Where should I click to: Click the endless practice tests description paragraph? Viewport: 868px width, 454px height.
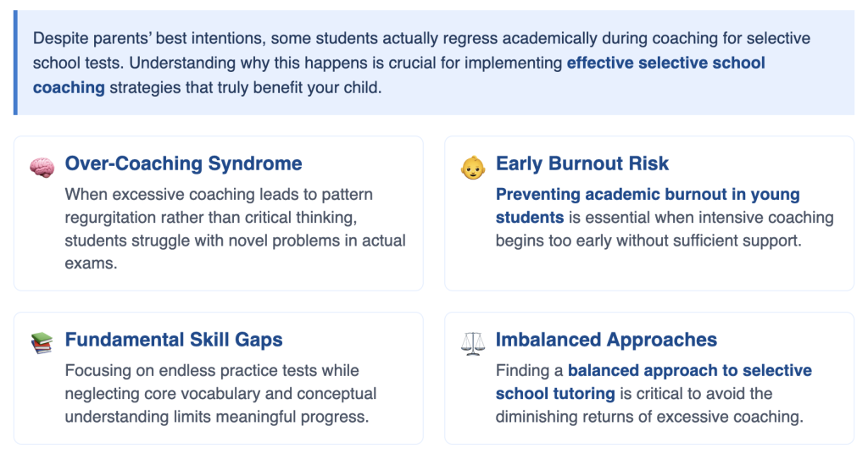tap(220, 393)
